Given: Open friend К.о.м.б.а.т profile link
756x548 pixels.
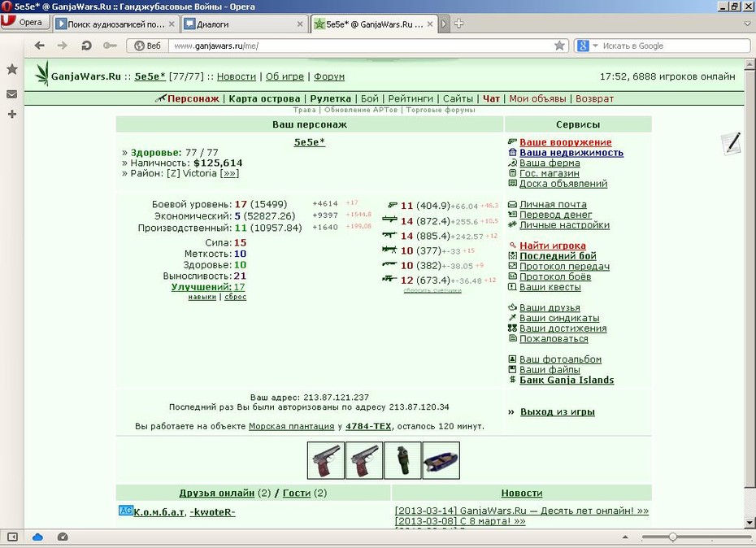Looking at the screenshot, I should [x=159, y=512].
